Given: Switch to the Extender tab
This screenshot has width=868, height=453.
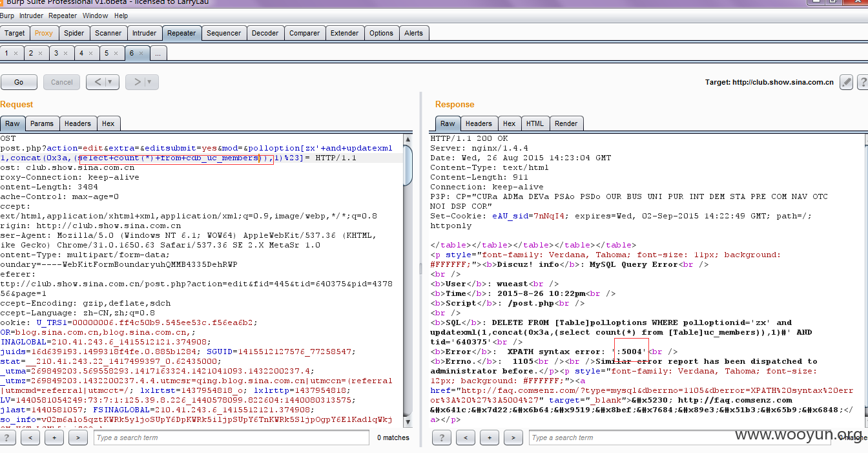Looking at the screenshot, I should [x=344, y=33].
